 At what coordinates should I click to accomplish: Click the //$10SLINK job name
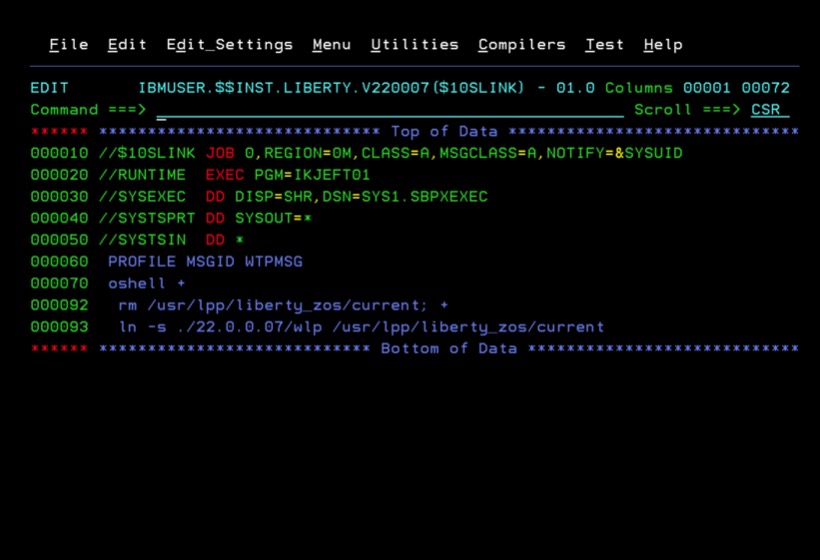tap(147, 153)
